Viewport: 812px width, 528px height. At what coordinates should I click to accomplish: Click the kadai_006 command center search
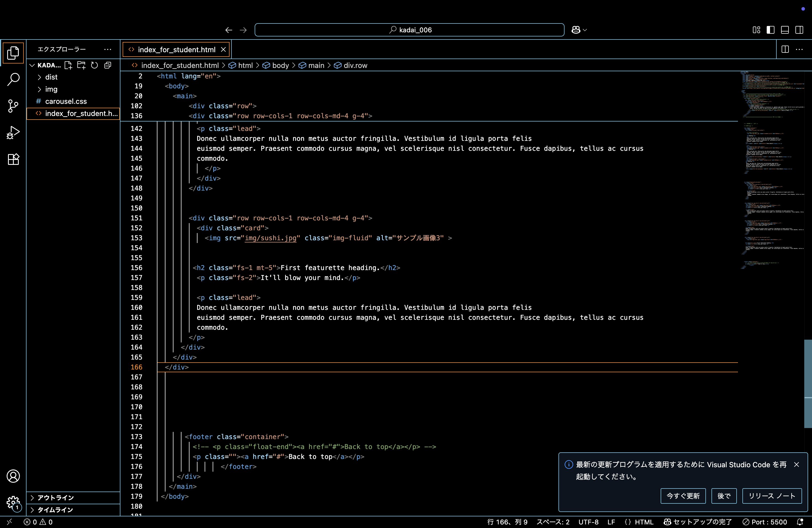pyautogui.click(x=409, y=30)
